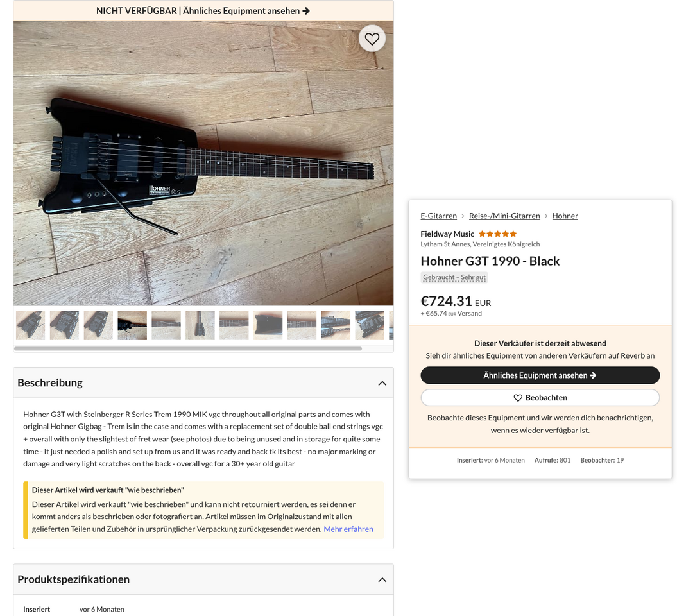This screenshot has height=616, width=677.
Task: Click the arrow in the Nicht Verfügbar banner
Action: click(x=306, y=11)
